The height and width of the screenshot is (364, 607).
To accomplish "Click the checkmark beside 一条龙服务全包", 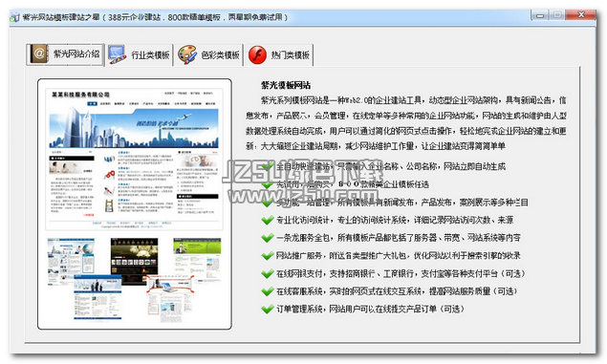I will tap(268, 238).
